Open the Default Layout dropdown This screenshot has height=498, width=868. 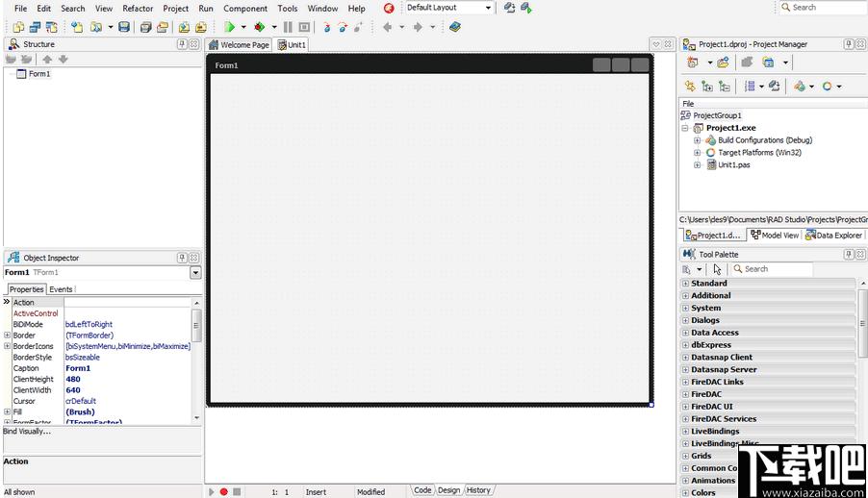coord(488,8)
